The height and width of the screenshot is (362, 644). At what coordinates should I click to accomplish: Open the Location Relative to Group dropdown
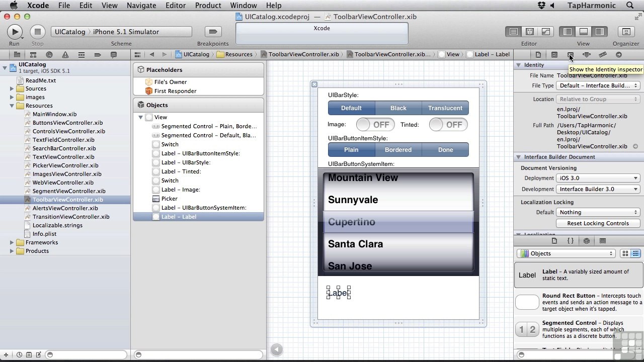click(598, 99)
